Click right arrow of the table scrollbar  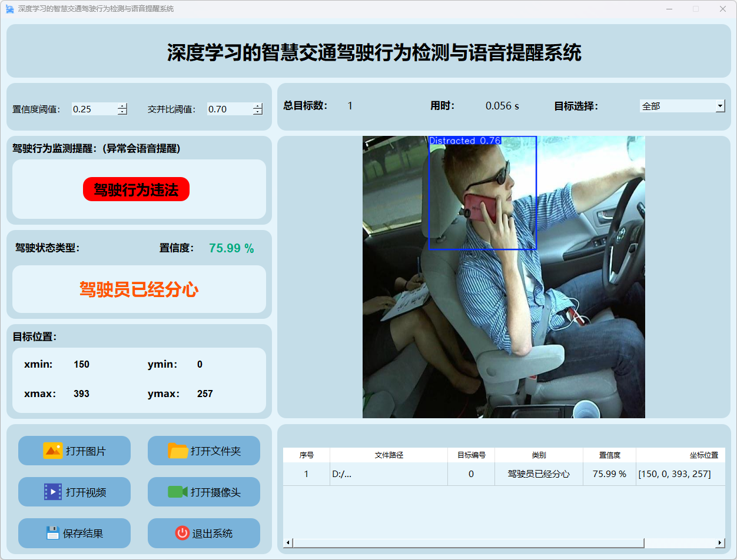(719, 542)
